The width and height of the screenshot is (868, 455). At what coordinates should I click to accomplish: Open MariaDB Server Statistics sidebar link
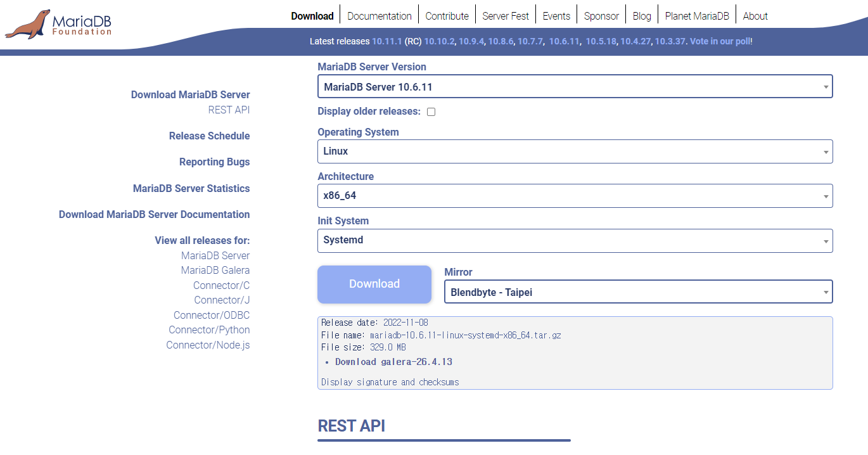click(191, 189)
